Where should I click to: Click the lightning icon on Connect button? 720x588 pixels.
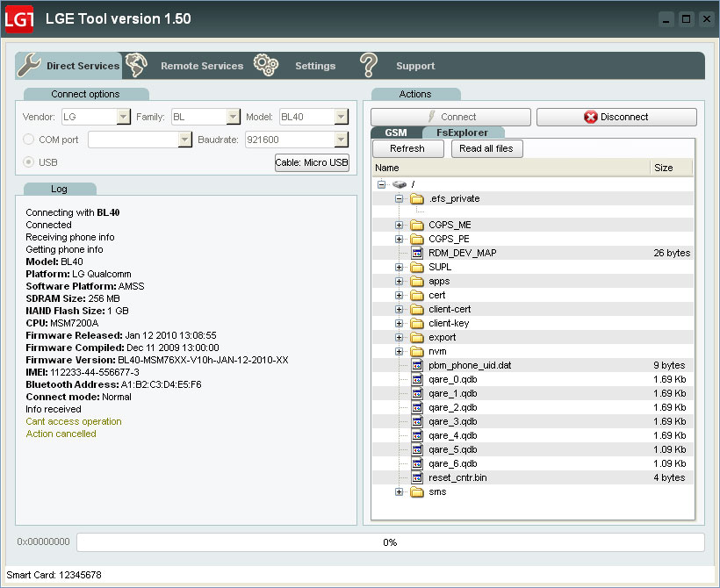[x=431, y=117]
